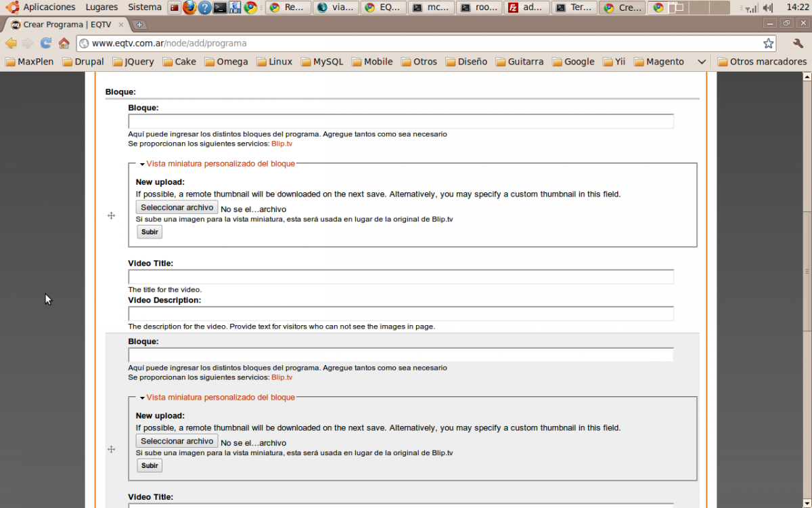This screenshot has width=812, height=508.
Task: Switch to the 'mc...' terminal taskbar window
Action: tap(432, 8)
